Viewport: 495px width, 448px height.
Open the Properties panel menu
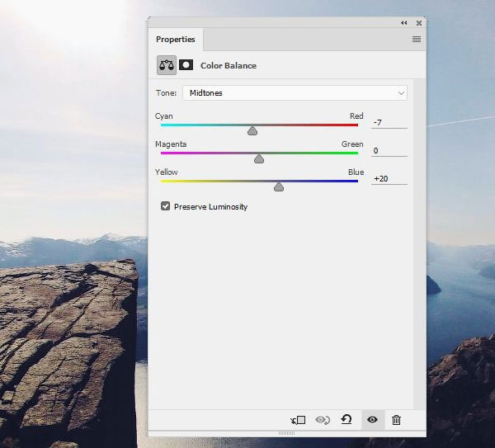pyautogui.click(x=417, y=39)
